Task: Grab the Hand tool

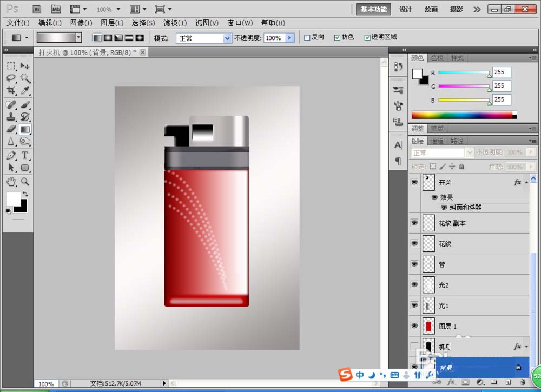Action: tap(11, 182)
